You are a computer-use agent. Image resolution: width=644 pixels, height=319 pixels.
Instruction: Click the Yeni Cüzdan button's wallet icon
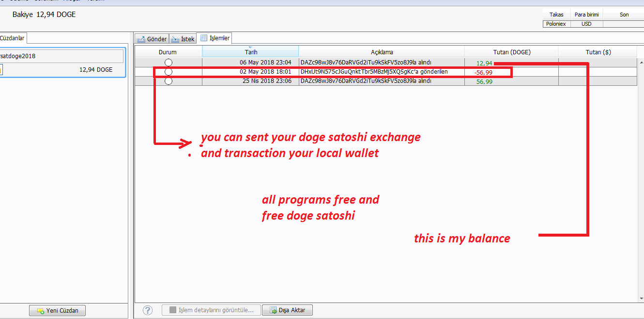[x=41, y=311]
